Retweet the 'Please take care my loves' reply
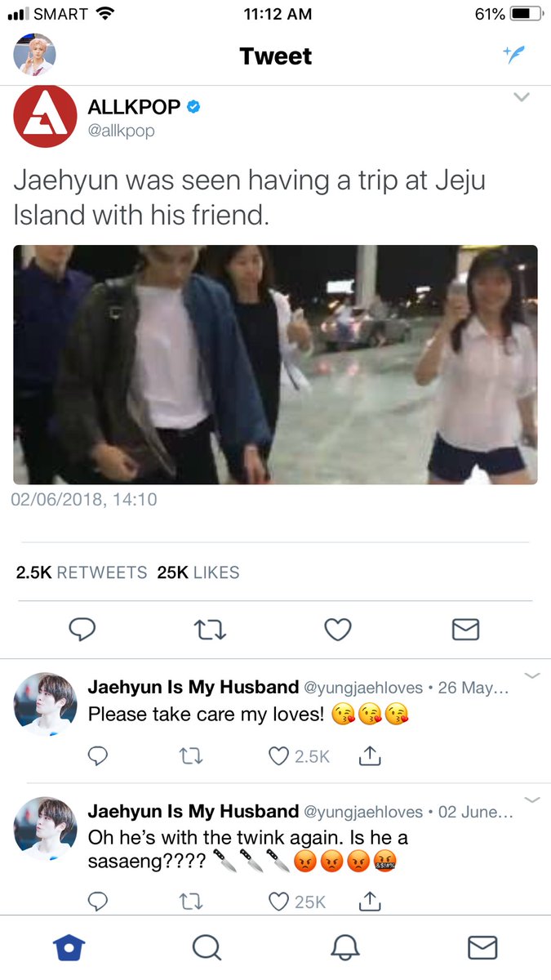551x980 pixels. (189, 756)
